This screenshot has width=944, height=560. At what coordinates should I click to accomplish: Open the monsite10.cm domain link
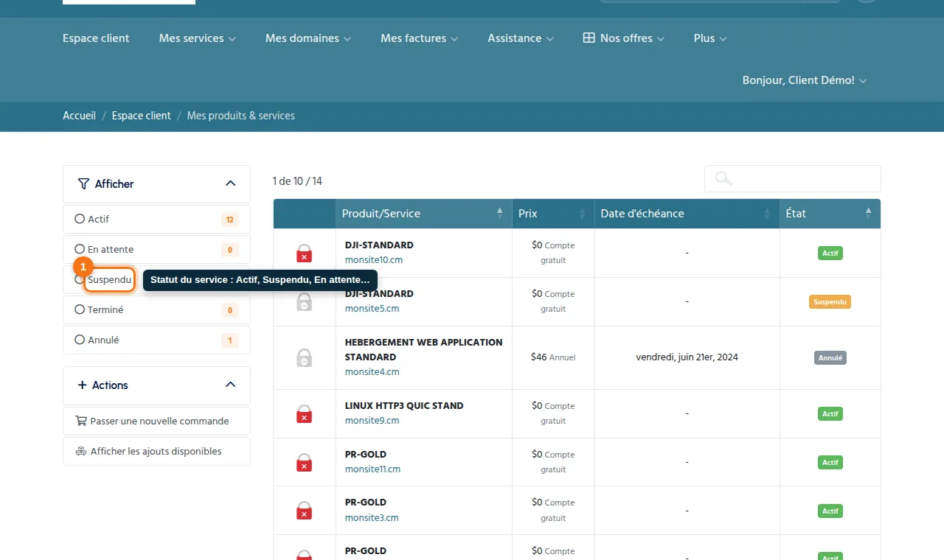pos(374,260)
